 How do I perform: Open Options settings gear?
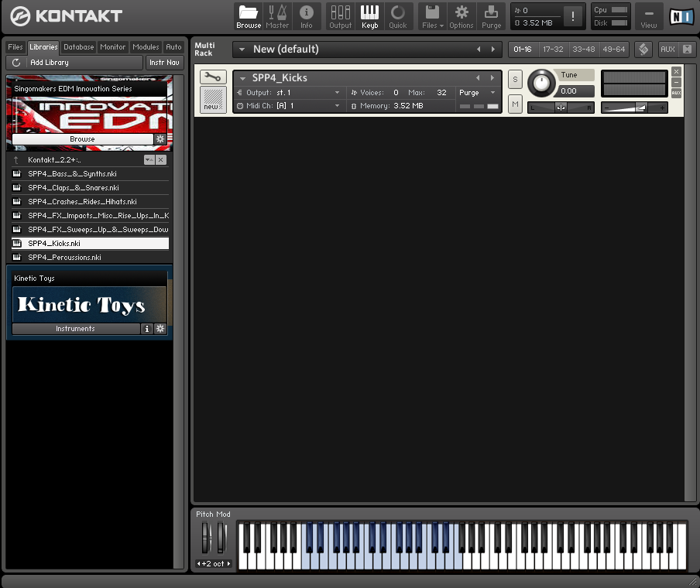click(462, 17)
